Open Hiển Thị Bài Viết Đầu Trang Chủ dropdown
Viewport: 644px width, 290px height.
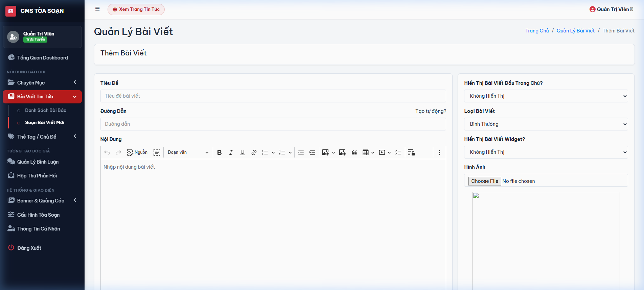[x=546, y=96]
